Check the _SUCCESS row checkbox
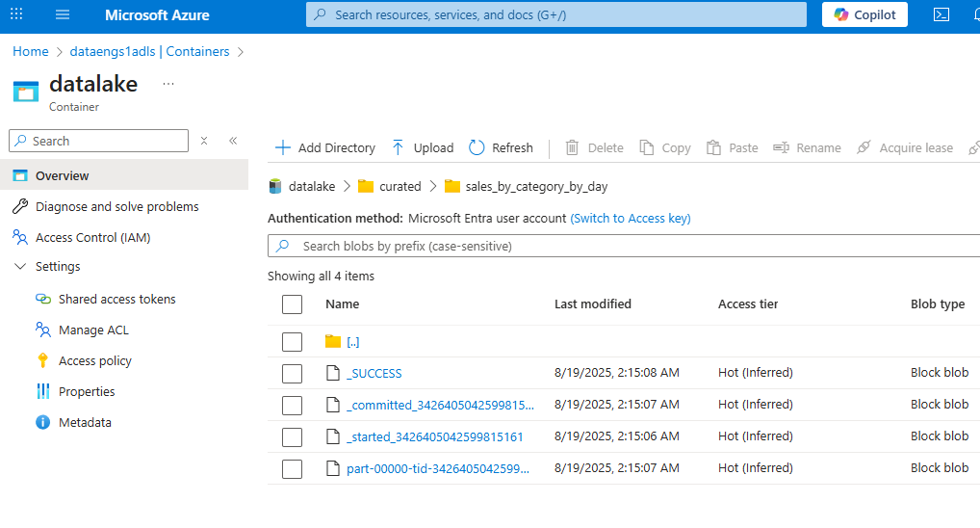 (292, 374)
